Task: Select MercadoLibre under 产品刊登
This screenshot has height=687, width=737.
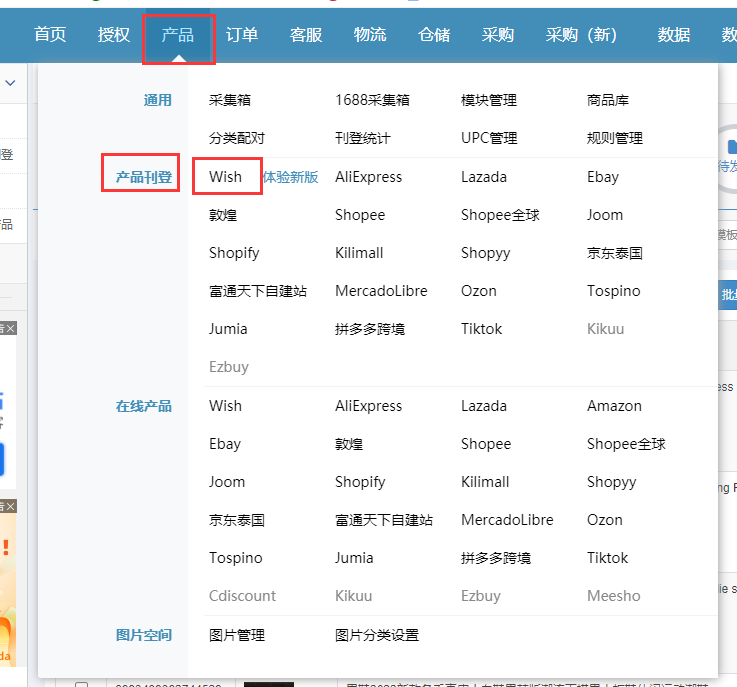Action: (x=381, y=291)
